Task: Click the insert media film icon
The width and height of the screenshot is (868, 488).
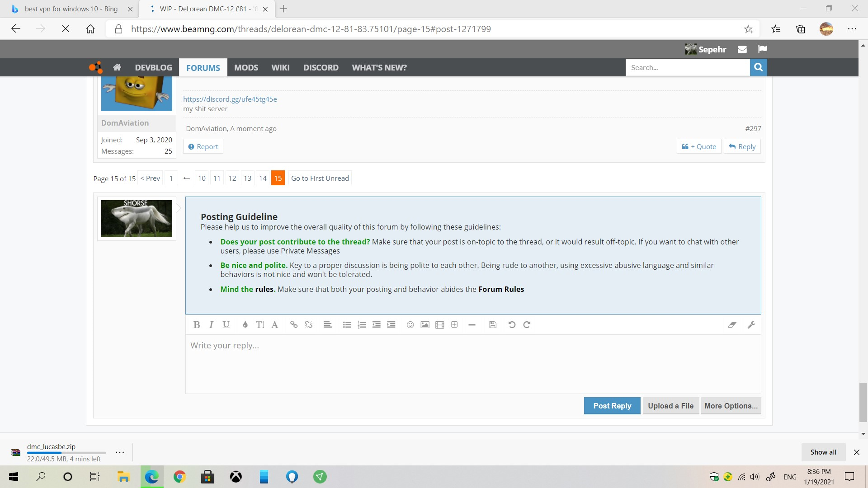Action: point(439,324)
